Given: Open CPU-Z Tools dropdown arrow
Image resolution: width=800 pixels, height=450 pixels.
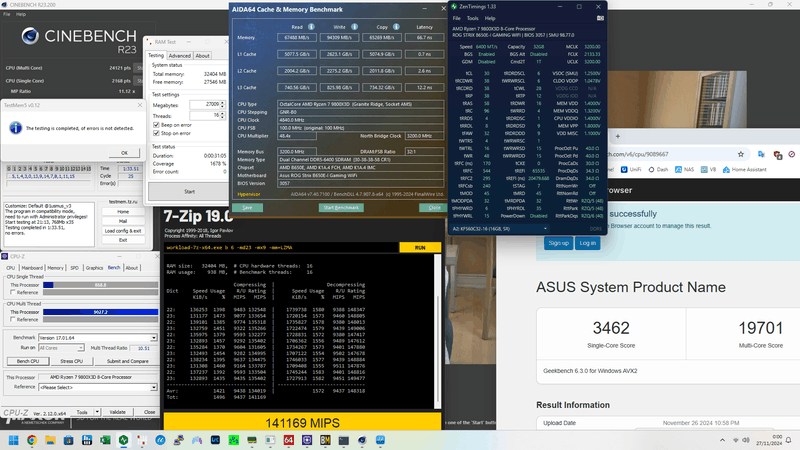Looking at the screenshot, I should pos(97,412).
